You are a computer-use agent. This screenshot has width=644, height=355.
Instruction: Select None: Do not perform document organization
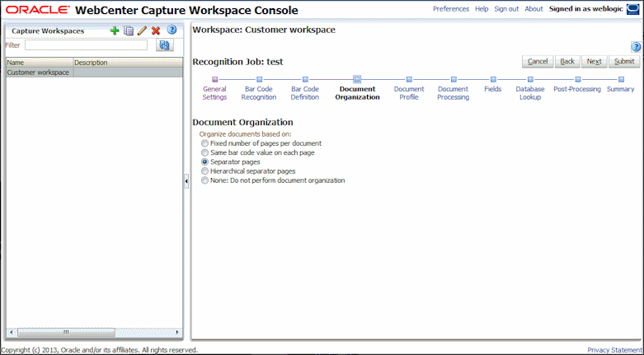(204, 180)
